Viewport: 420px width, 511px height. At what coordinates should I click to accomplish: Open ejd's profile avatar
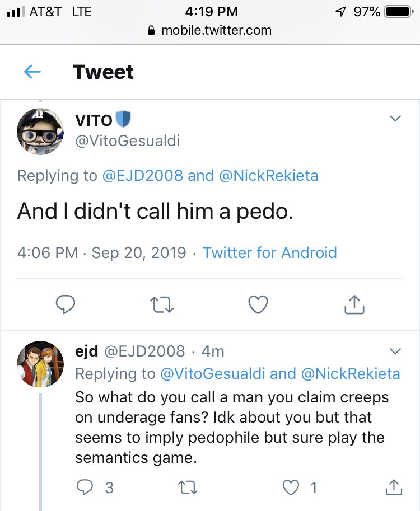tap(40, 364)
